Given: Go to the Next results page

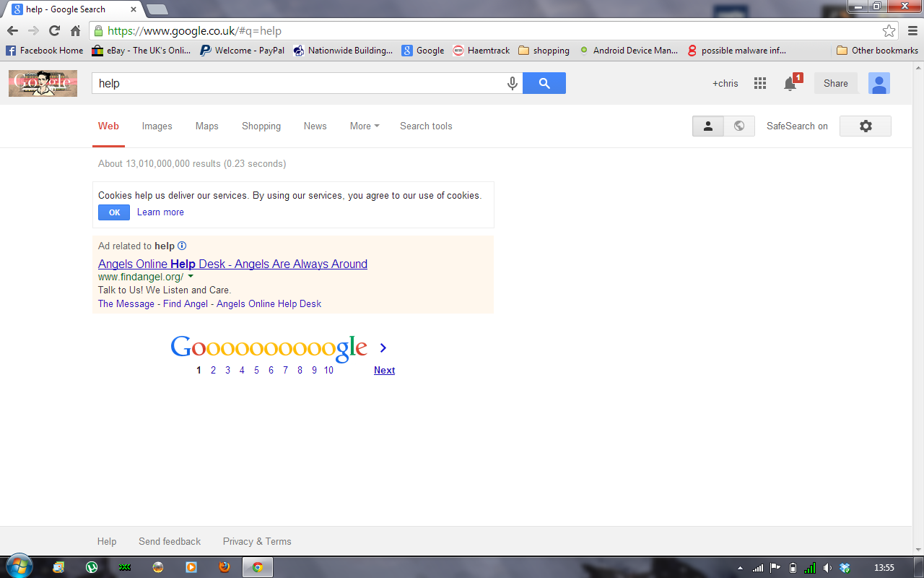Looking at the screenshot, I should coord(384,371).
